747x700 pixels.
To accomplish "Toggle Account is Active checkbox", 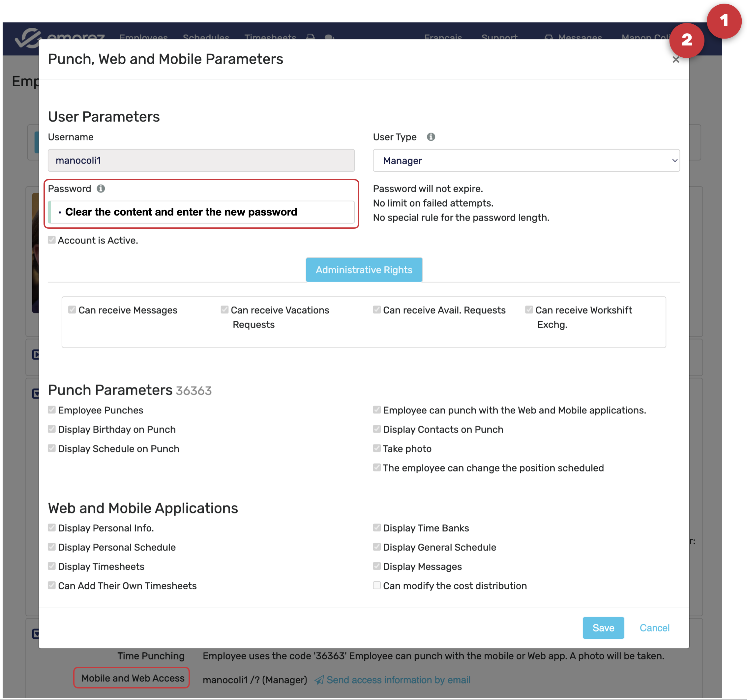I will pyautogui.click(x=52, y=240).
